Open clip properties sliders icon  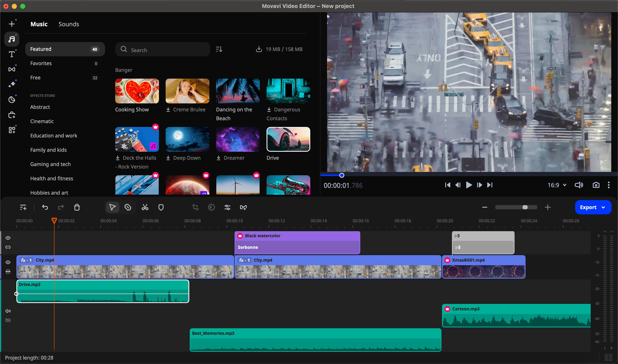227,207
